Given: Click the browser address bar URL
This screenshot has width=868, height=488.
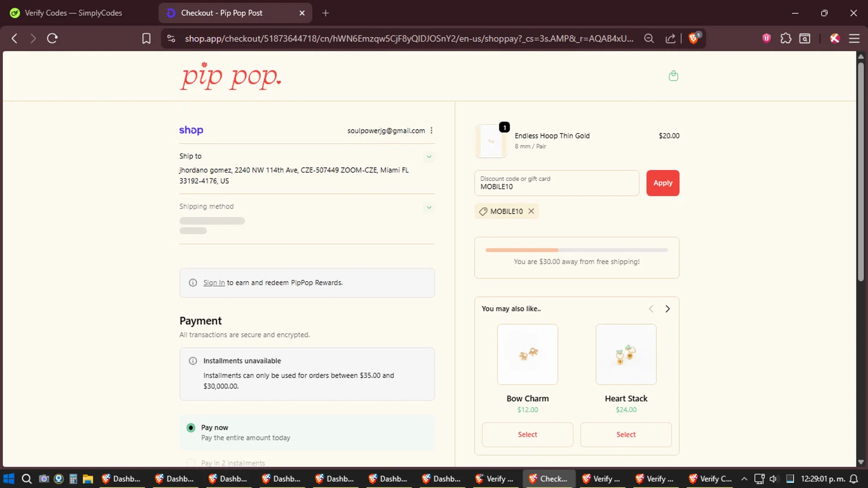Looking at the screenshot, I should (x=409, y=38).
